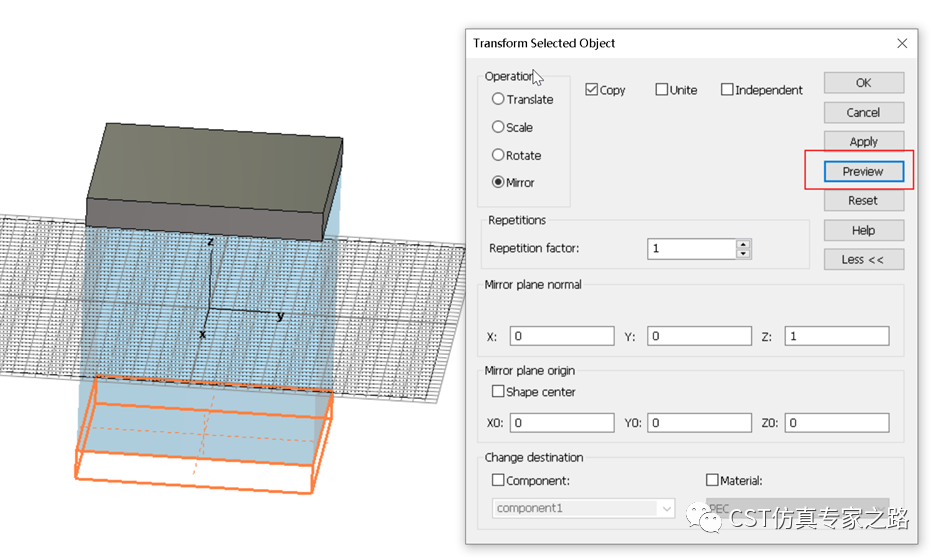
Task: Select the gray solid brick in viewport
Action: coord(214,180)
